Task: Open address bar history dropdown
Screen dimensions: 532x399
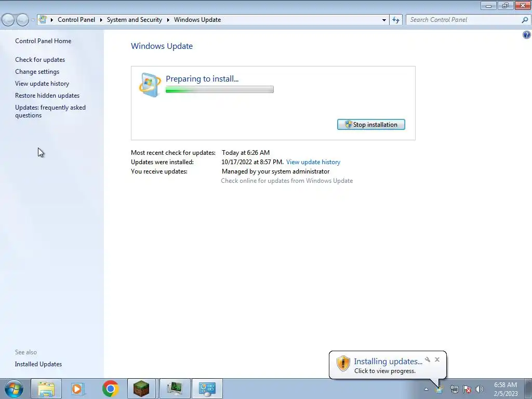Action: pyautogui.click(x=384, y=20)
